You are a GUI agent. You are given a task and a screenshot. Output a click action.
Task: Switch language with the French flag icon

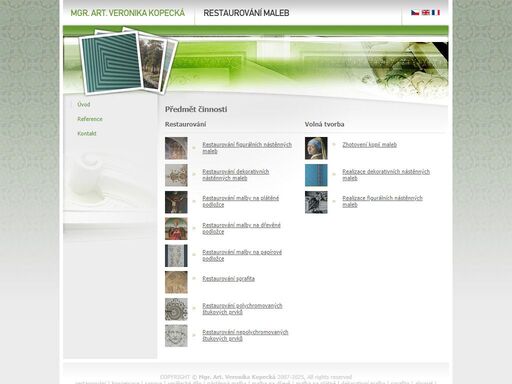pyautogui.click(x=436, y=13)
